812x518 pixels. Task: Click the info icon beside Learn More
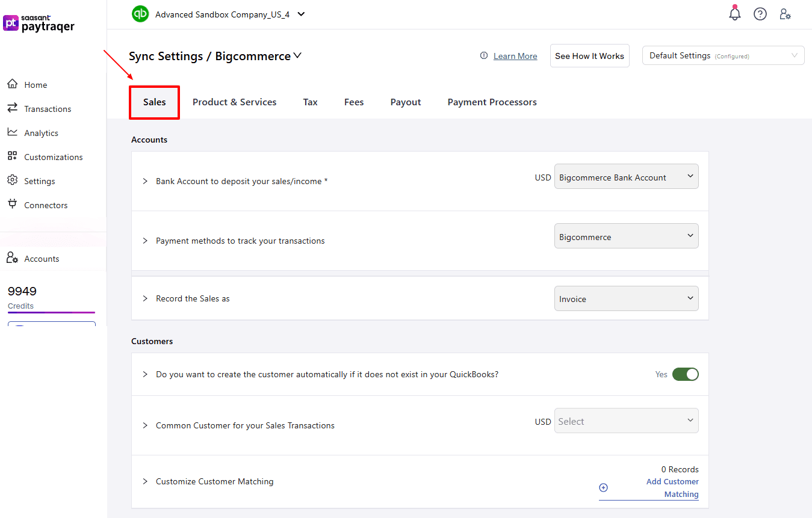(484, 55)
